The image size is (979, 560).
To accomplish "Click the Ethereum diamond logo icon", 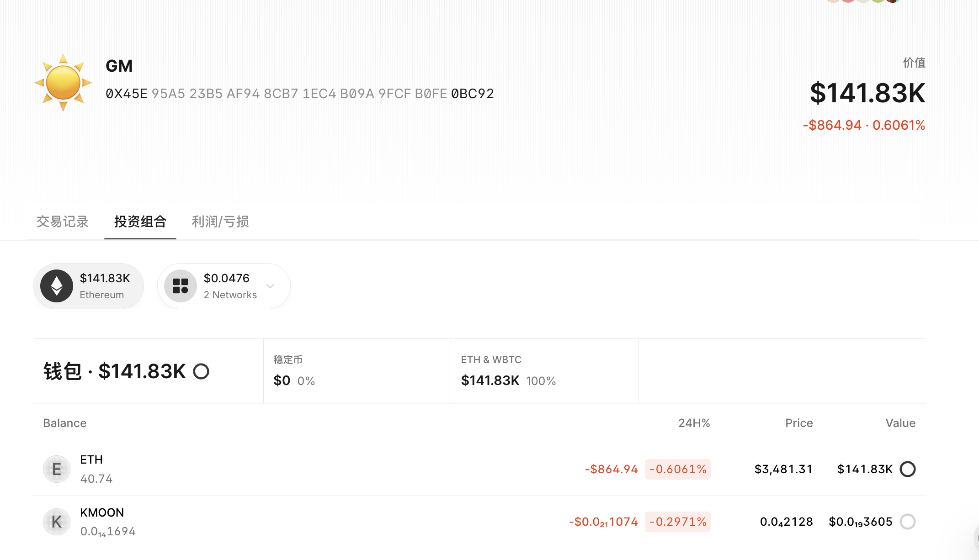I will tap(57, 286).
